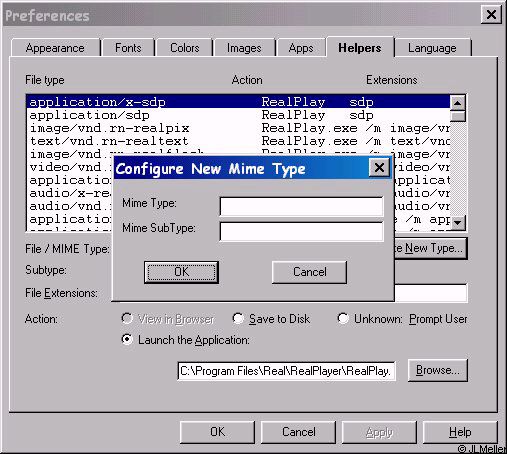Close the Configure New Mime Type dialog
Screen dimensions: 507x454
(x=379, y=167)
